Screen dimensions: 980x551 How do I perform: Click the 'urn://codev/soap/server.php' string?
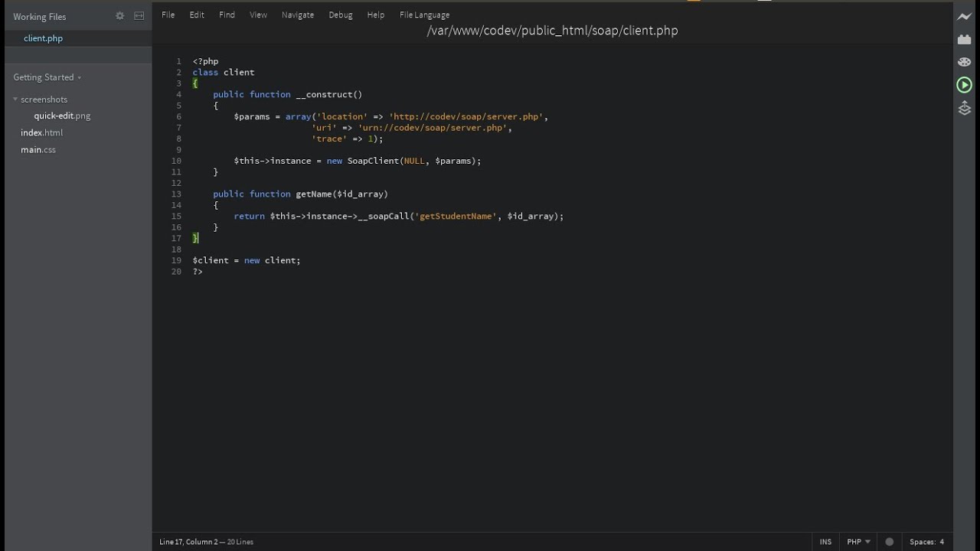point(433,128)
